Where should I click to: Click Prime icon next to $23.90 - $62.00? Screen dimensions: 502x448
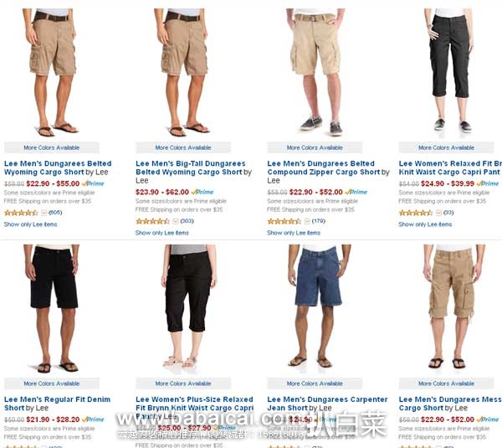pos(202,192)
